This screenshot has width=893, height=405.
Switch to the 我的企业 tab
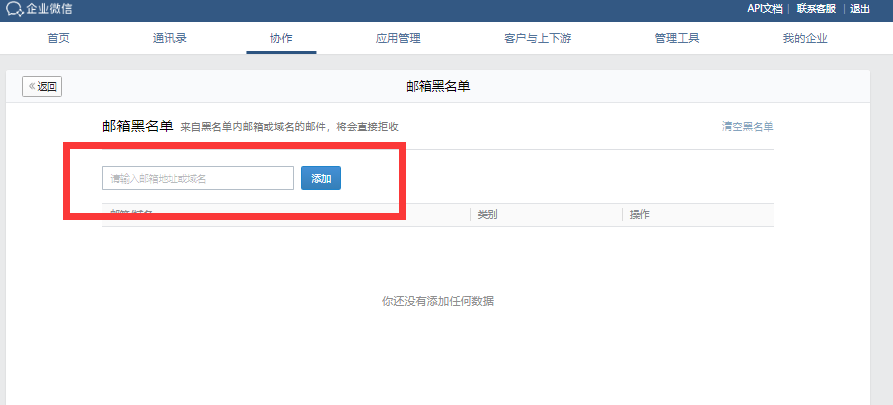pos(805,39)
